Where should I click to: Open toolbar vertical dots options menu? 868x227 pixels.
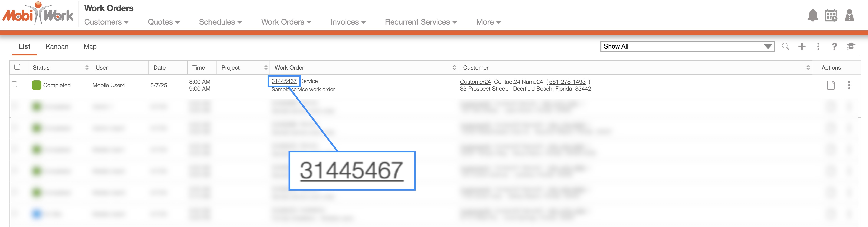coord(818,46)
